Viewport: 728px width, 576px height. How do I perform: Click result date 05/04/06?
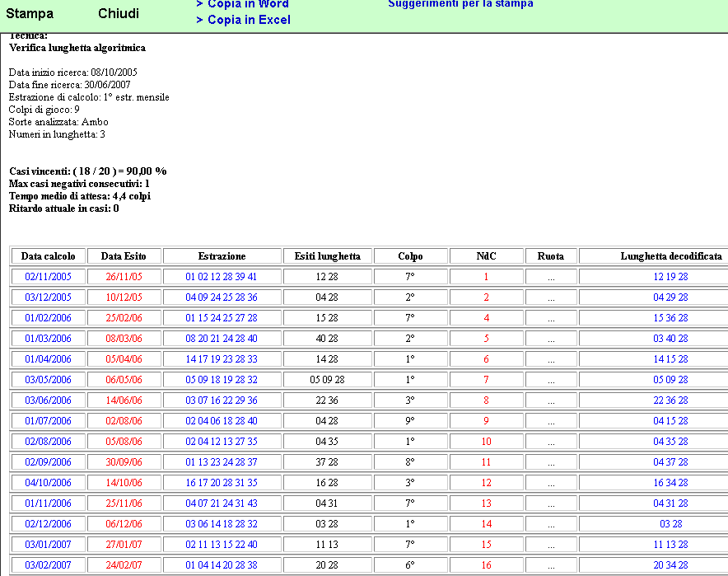click(x=124, y=359)
